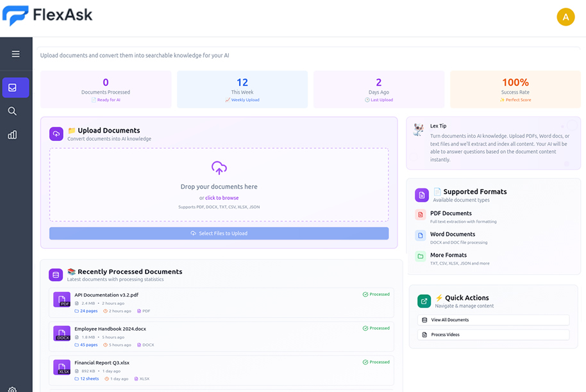Toggle the hamburger sidebar menu
The width and height of the screenshot is (586, 392).
tap(15, 54)
